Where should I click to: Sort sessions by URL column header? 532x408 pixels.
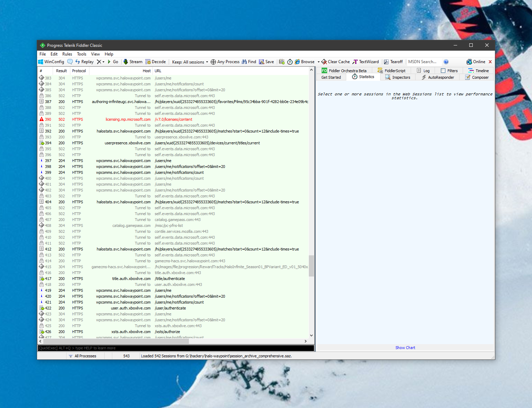(230, 71)
